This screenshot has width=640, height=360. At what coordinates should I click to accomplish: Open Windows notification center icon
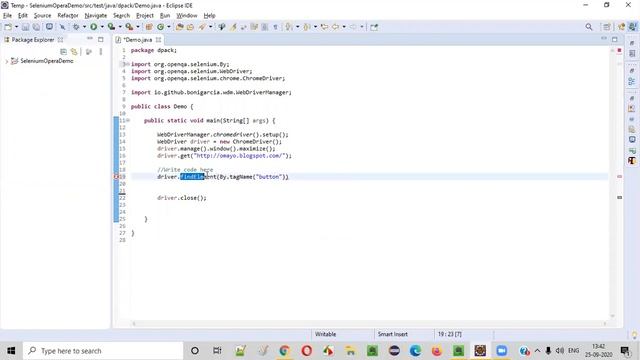(x=624, y=351)
